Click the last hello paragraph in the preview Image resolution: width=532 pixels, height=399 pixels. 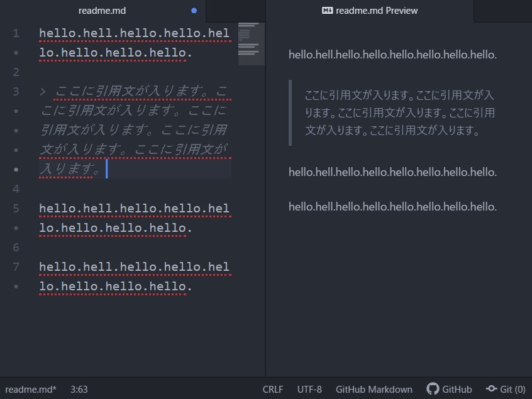[x=392, y=207]
